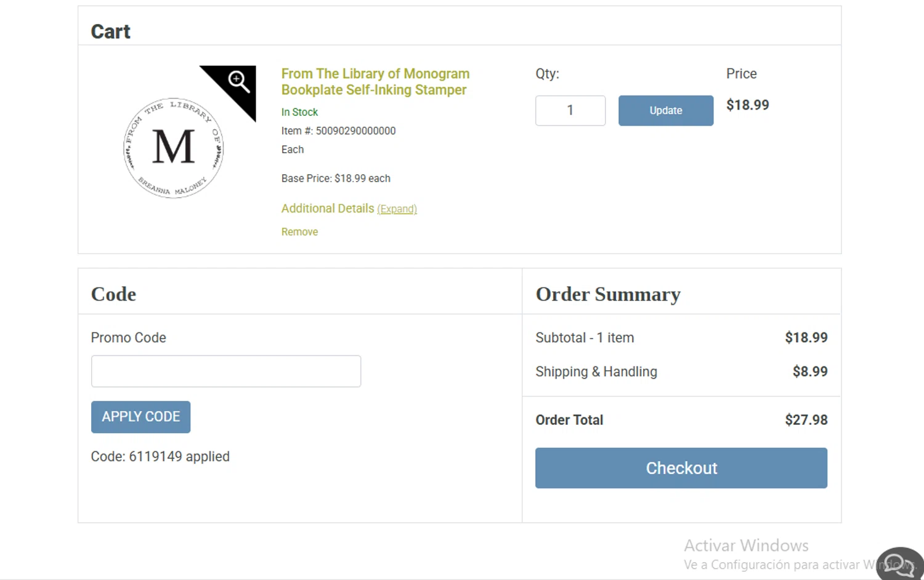Click the magnifier zoom icon on product image
924x580 pixels.
pyautogui.click(x=238, y=81)
